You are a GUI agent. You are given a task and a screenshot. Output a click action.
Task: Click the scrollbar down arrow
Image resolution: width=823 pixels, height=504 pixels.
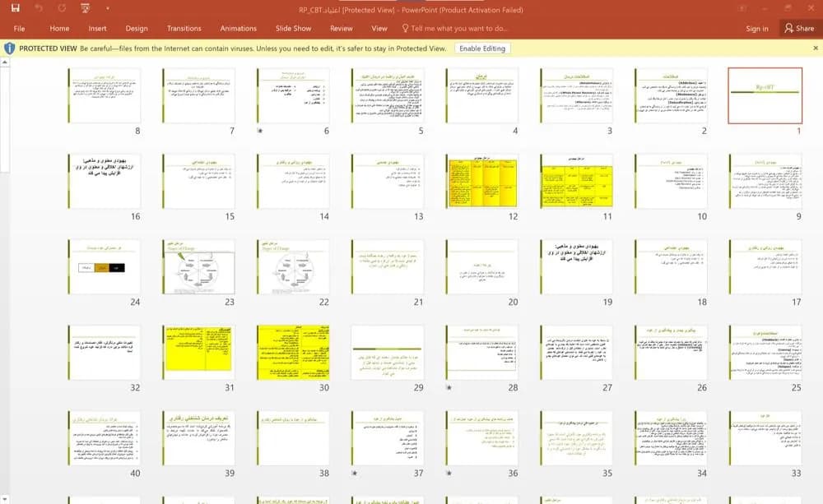click(5, 499)
